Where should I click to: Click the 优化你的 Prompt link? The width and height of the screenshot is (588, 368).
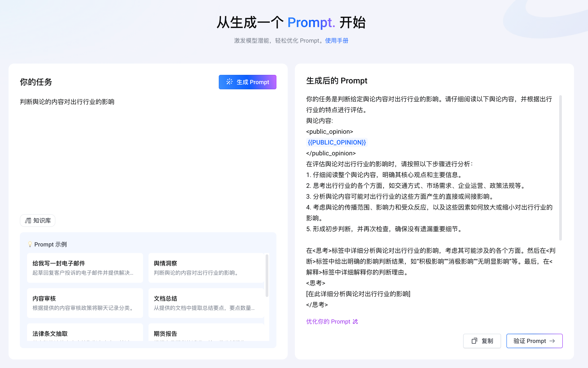click(x=328, y=322)
